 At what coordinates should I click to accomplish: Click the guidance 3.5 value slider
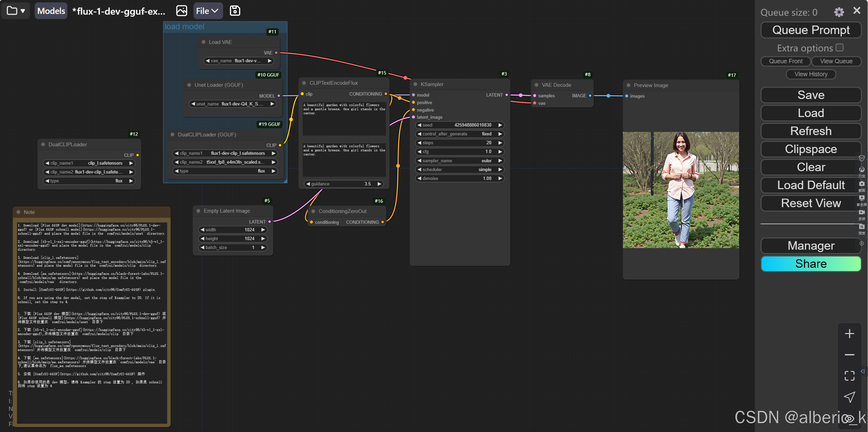point(344,184)
